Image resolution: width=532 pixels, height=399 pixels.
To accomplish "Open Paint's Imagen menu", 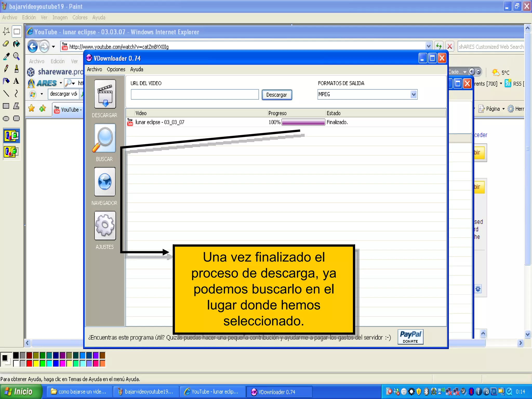I will coord(60,17).
